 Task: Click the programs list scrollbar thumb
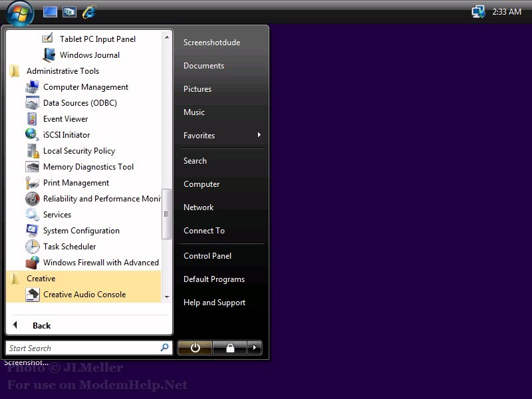click(167, 214)
